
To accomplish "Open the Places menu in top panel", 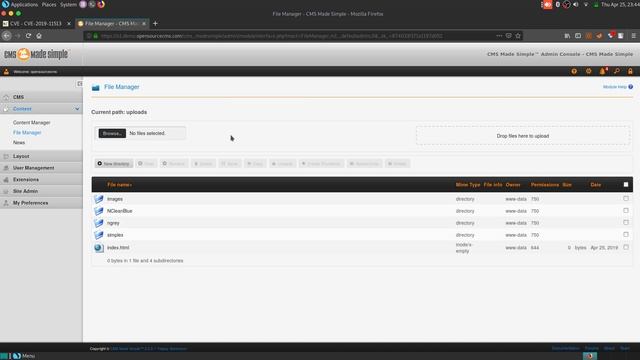I will point(49,4).
